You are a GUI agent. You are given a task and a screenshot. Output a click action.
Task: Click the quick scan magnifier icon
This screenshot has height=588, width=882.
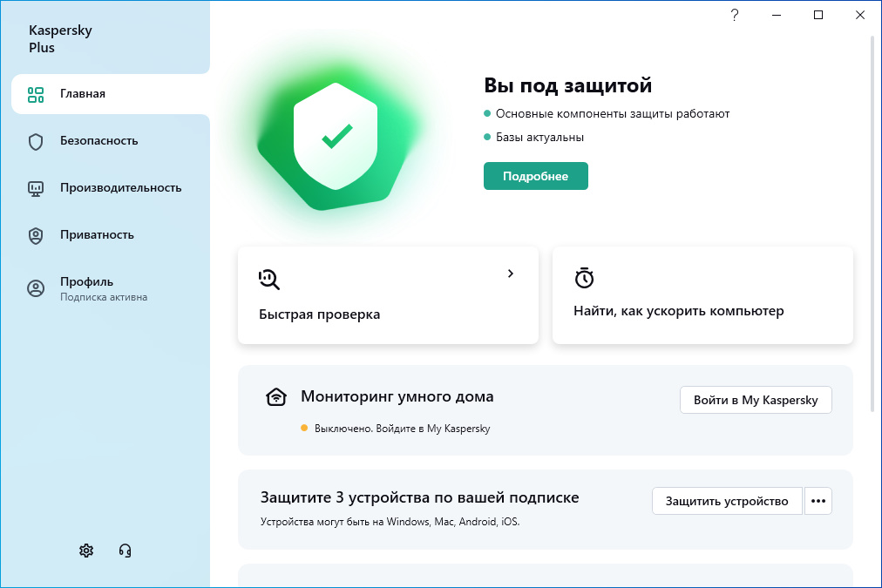[x=269, y=280]
